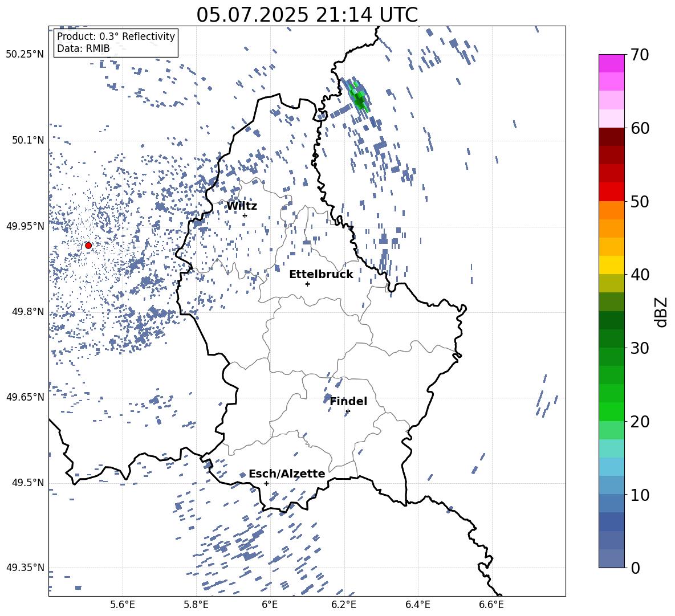Pick the turquoise colorbar segment below 20
The width and height of the screenshot is (675, 616).
pos(612,448)
